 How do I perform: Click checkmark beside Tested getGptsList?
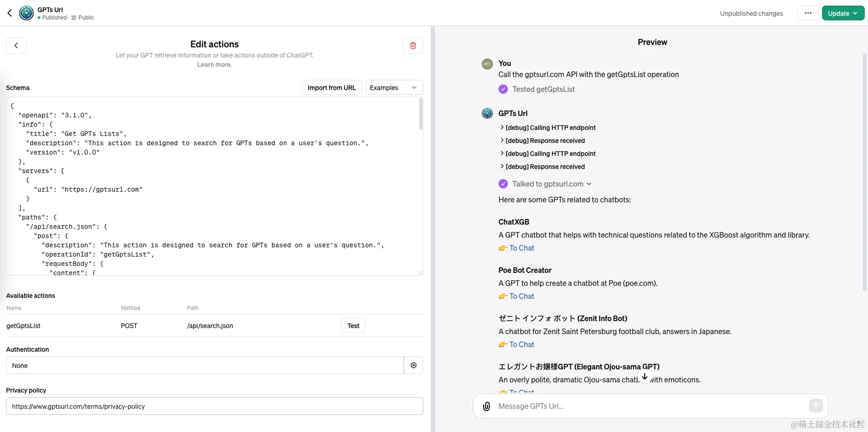pos(503,89)
